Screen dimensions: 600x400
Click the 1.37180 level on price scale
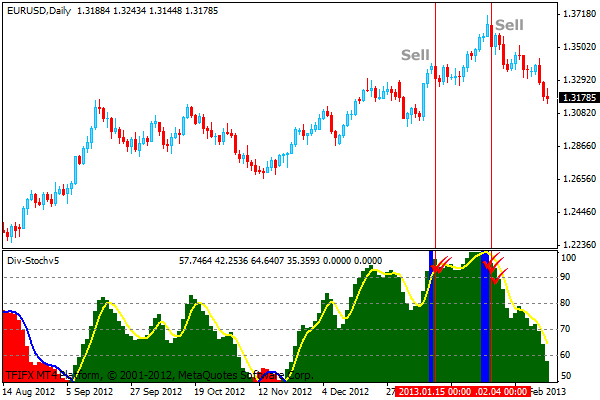click(580, 14)
